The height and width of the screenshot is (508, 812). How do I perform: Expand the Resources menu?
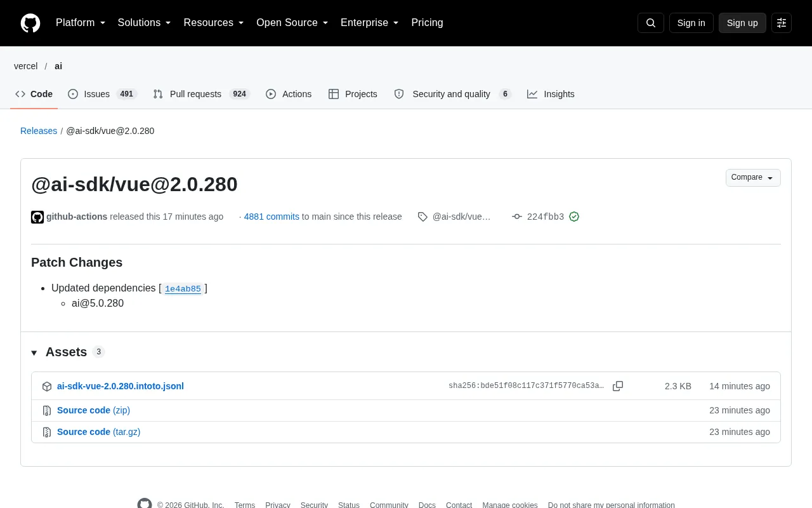coord(214,23)
